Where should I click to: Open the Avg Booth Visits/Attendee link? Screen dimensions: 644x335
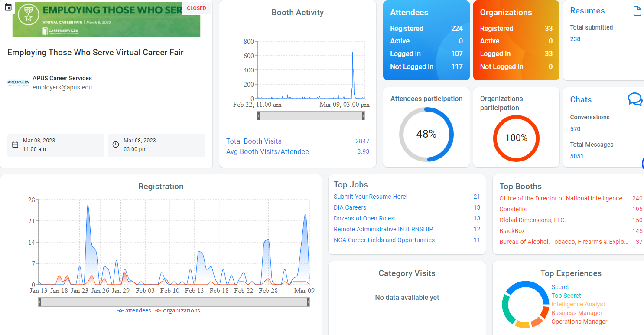pos(267,151)
